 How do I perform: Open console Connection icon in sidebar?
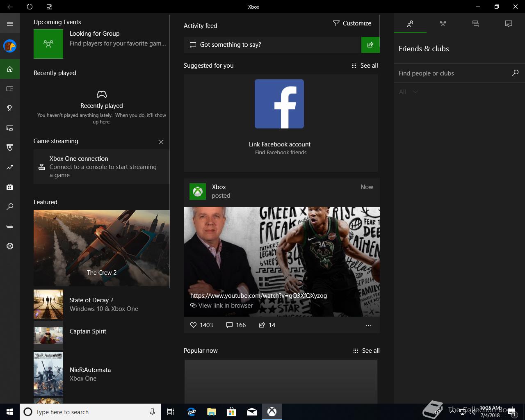tap(10, 226)
